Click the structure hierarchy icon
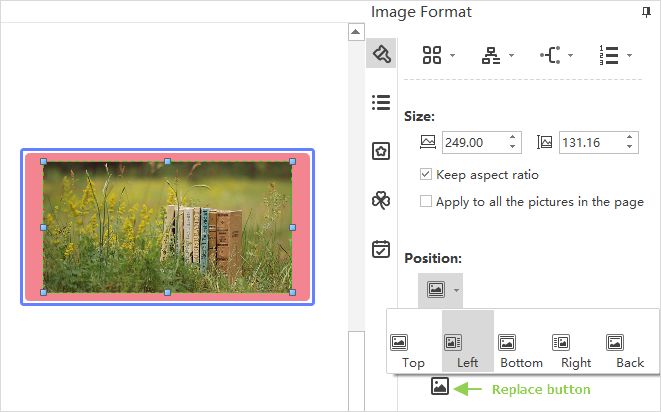The width and height of the screenshot is (661, 412). (x=491, y=55)
